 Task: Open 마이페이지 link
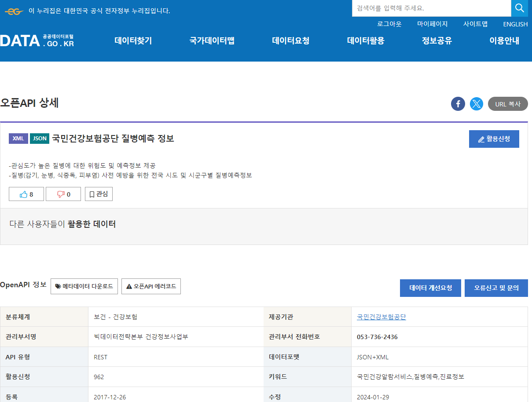tap(433, 24)
